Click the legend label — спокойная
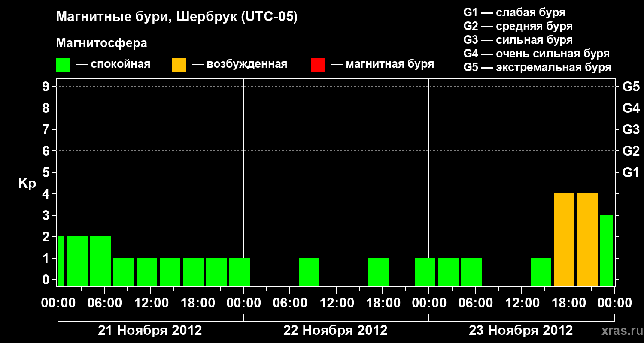The image size is (644, 343). [113, 64]
